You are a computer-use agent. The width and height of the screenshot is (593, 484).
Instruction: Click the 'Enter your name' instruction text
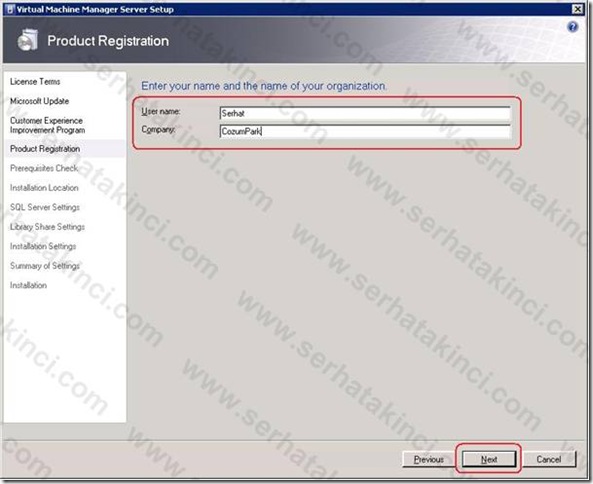[x=264, y=86]
